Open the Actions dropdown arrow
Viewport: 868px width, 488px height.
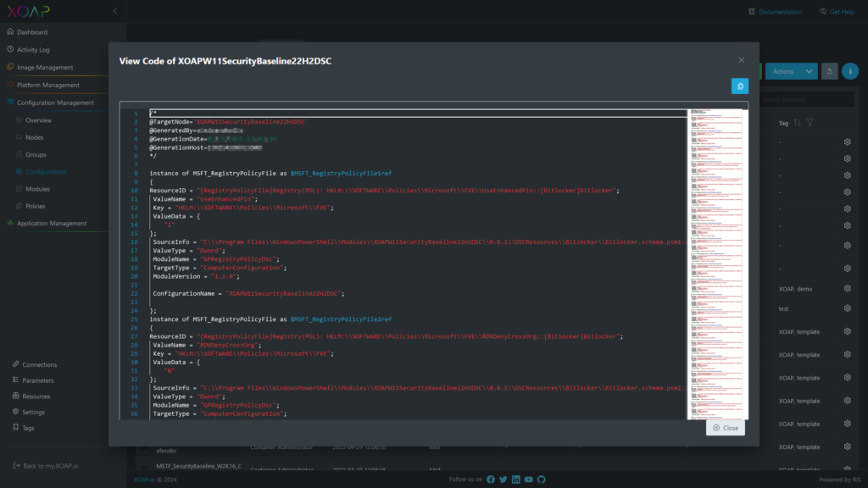tap(810, 71)
